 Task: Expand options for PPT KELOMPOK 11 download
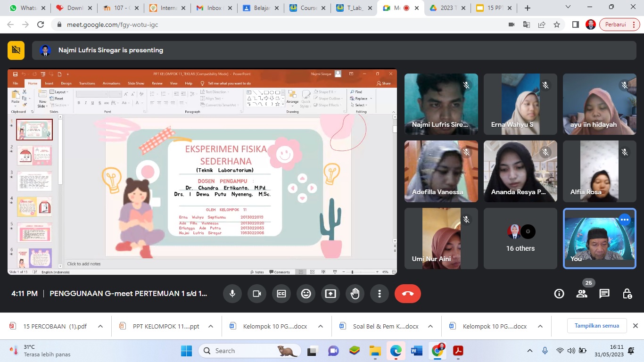point(211,326)
